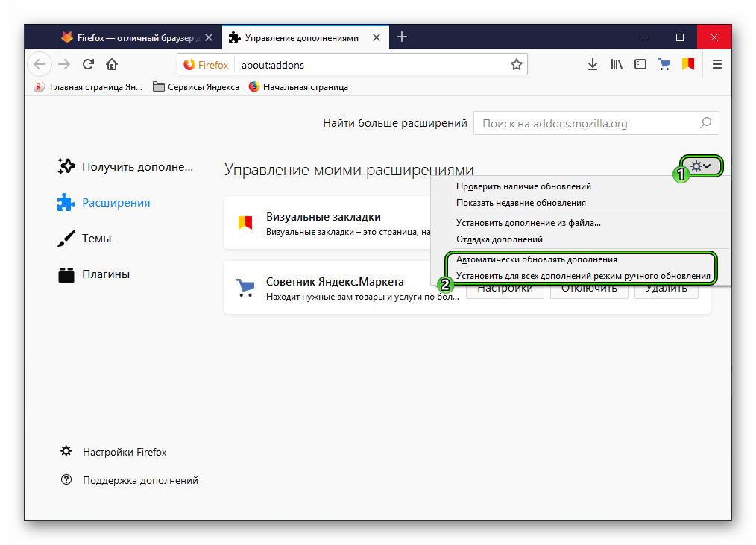The image size is (756, 545).
Task: Choose 'Установить дополнение из файла...'
Action: pos(528,222)
